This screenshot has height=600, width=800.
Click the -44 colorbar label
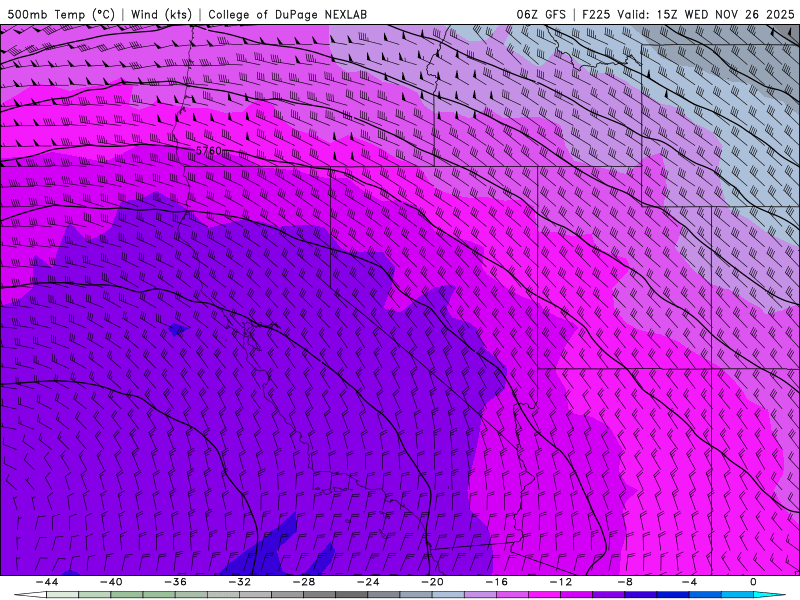click(47, 582)
